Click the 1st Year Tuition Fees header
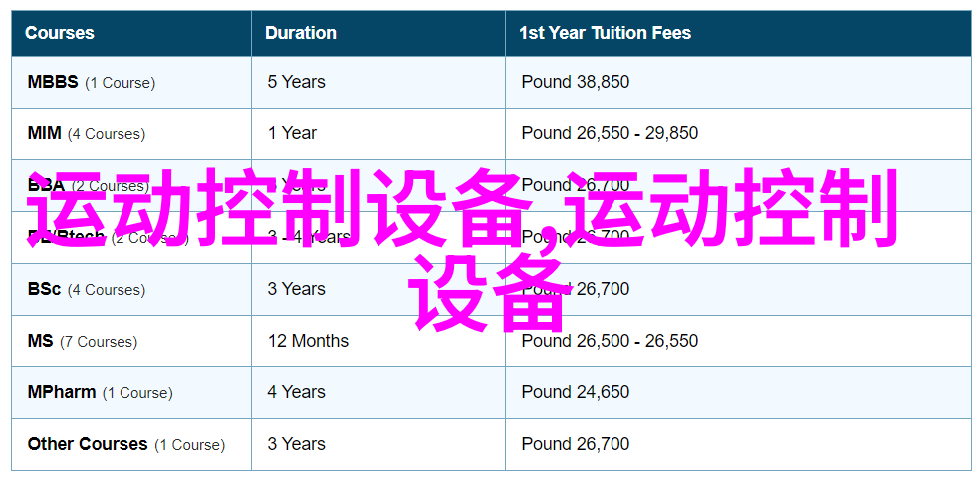The height and width of the screenshot is (481, 980). (x=605, y=33)
